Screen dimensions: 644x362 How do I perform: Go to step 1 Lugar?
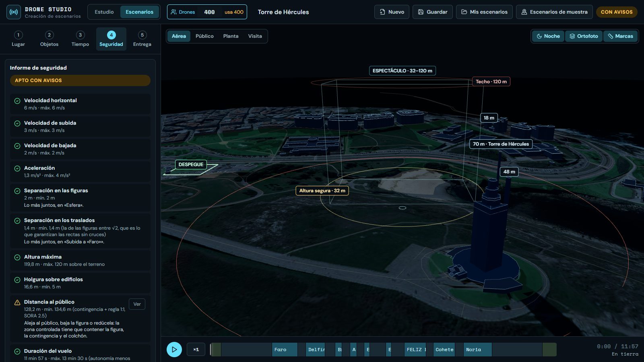[18, 39]
